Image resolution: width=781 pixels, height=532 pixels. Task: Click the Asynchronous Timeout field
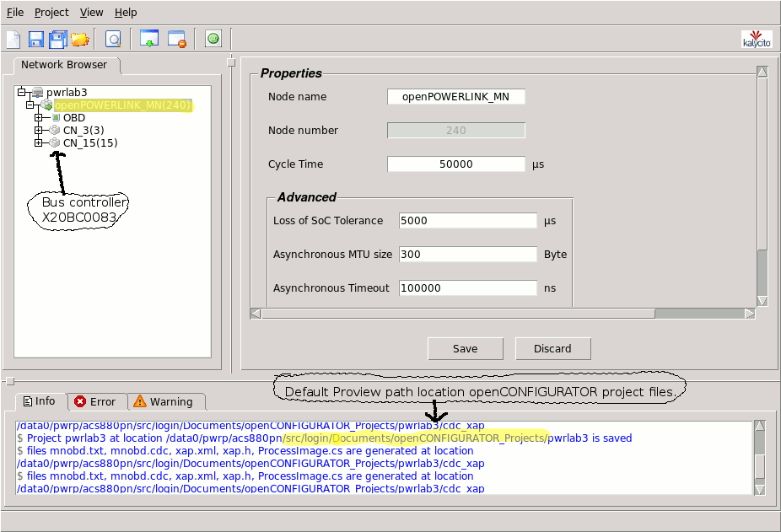click(x=468, y=287)
